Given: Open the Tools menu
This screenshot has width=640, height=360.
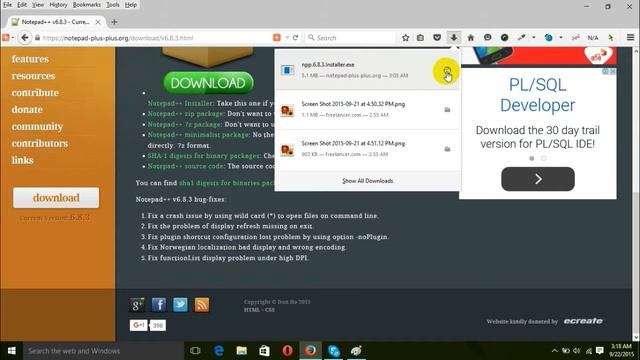Looking at the screenshot, I should [113, 5].
